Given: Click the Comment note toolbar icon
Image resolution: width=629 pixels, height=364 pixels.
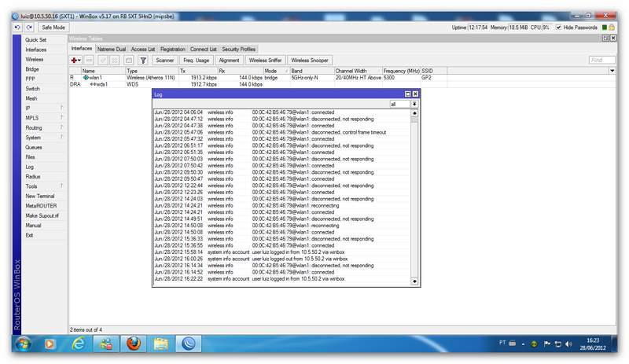Looking at the screenshot, I should 129,61.
